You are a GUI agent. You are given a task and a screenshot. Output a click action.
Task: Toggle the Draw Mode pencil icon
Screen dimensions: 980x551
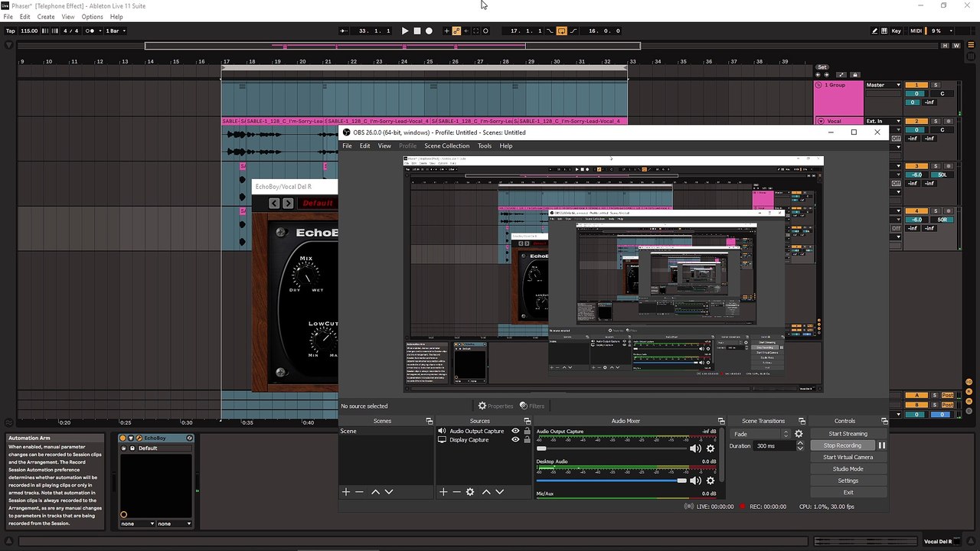(x=875, y=31)
